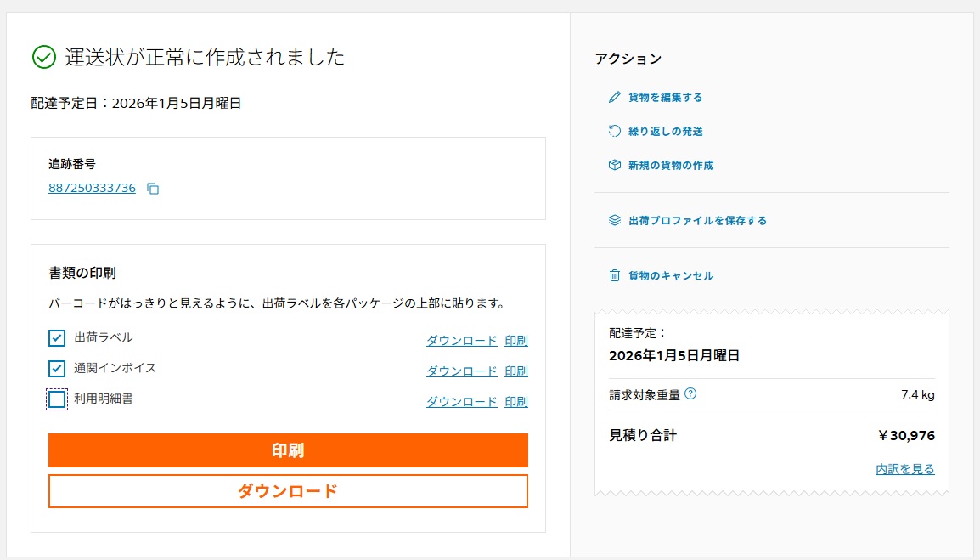Download the 通関インボイス document
Screen dimensions: 980x560
[461, 371]
